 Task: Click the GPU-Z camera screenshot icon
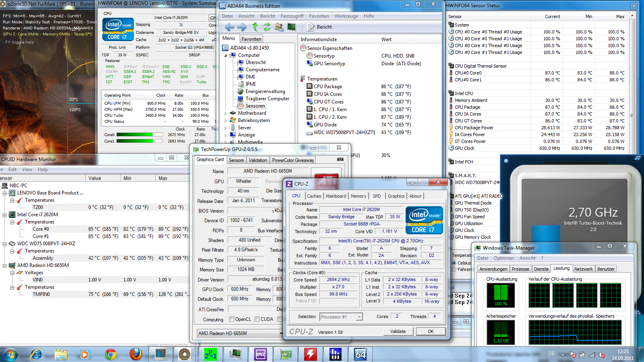[340, 159]
